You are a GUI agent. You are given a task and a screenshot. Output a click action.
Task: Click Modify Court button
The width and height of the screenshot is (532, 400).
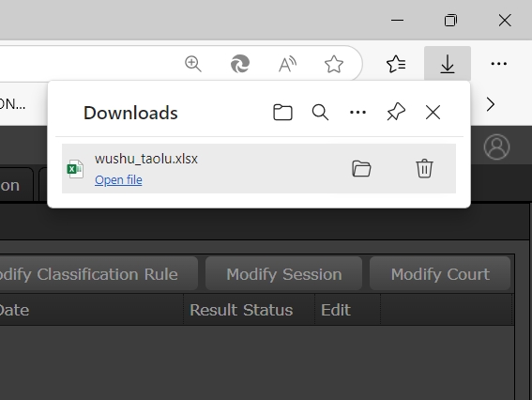tap(440, 273)
